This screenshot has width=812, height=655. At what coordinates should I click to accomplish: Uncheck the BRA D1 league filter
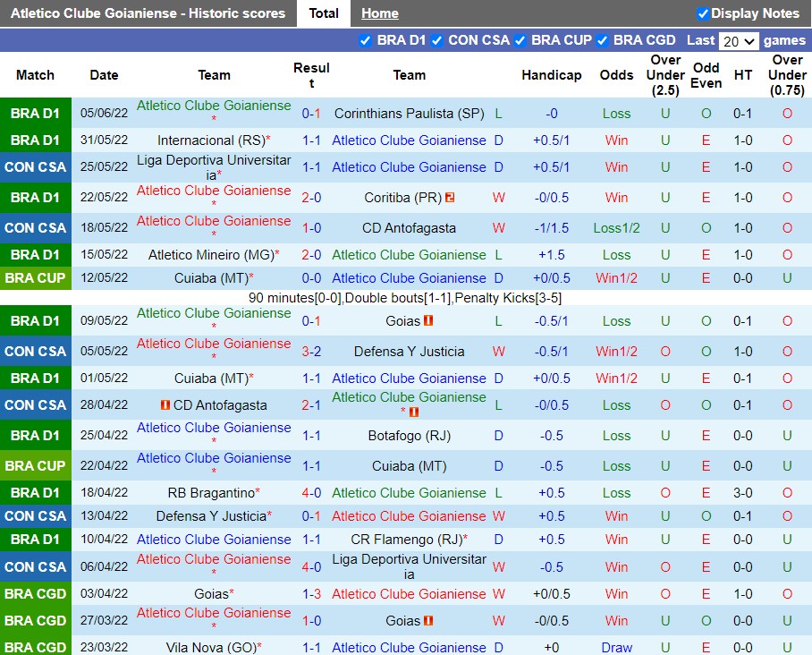coord(365,40)
